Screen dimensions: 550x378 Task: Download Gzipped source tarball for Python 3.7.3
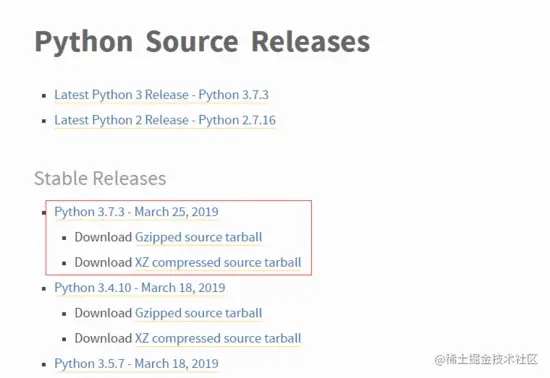[199, 237]
